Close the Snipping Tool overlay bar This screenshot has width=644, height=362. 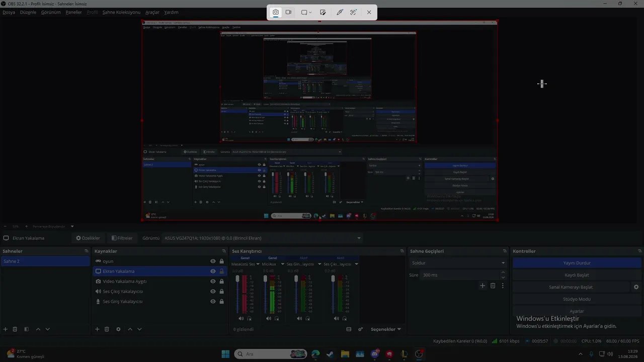tap(369, 12)
